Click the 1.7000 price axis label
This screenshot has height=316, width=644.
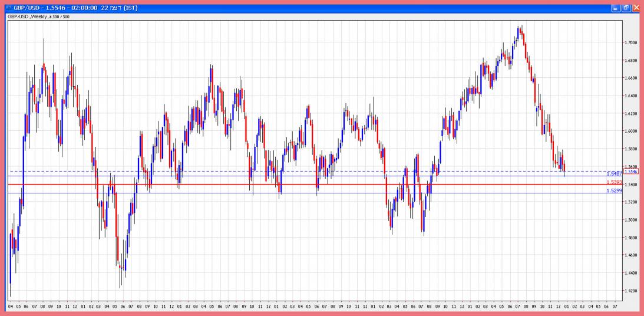pos(631,42)
